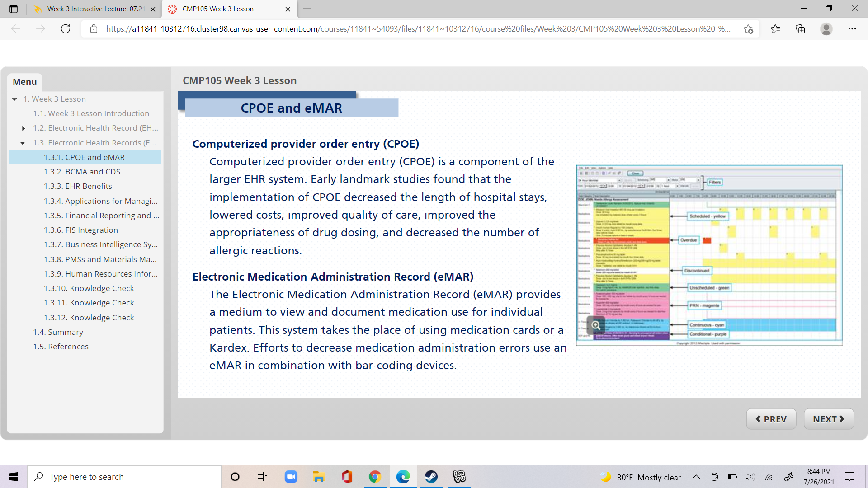
Task: Open the clock showing 8:44 PM
Action: [x=819, y=477]
